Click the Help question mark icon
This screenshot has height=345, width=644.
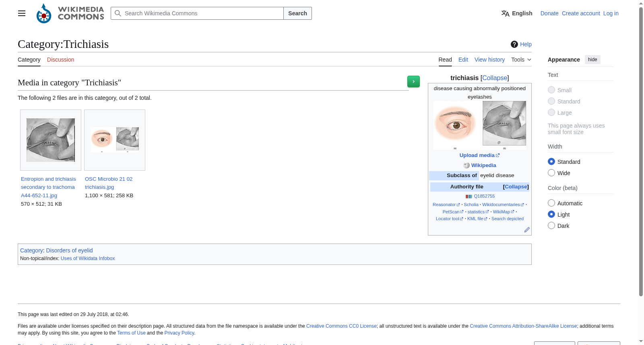(x=514, y=44)
